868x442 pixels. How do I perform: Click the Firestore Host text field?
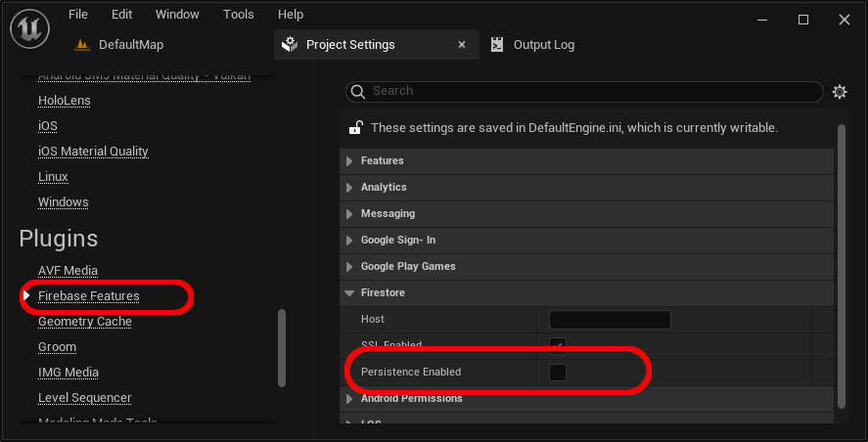(x=610, y=320)
